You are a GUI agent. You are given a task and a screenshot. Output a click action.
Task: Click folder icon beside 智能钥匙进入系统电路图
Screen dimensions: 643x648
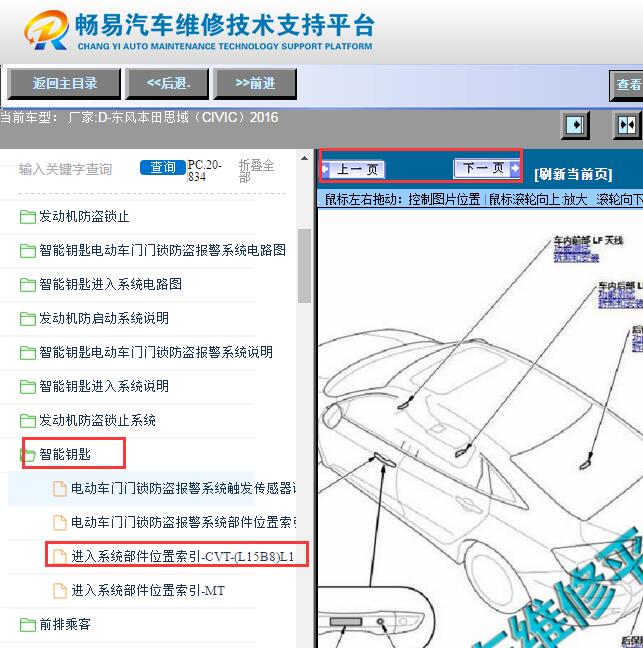(27, 284)
